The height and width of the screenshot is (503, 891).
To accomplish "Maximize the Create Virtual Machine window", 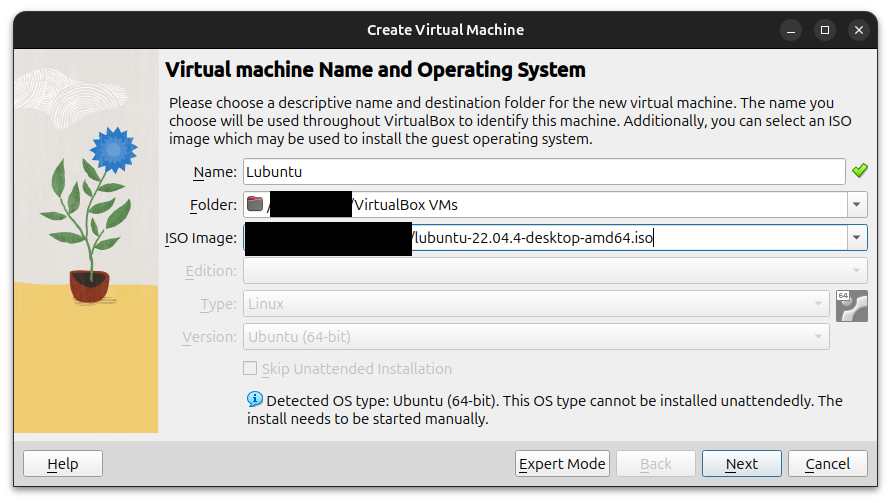I will point(825,30).
